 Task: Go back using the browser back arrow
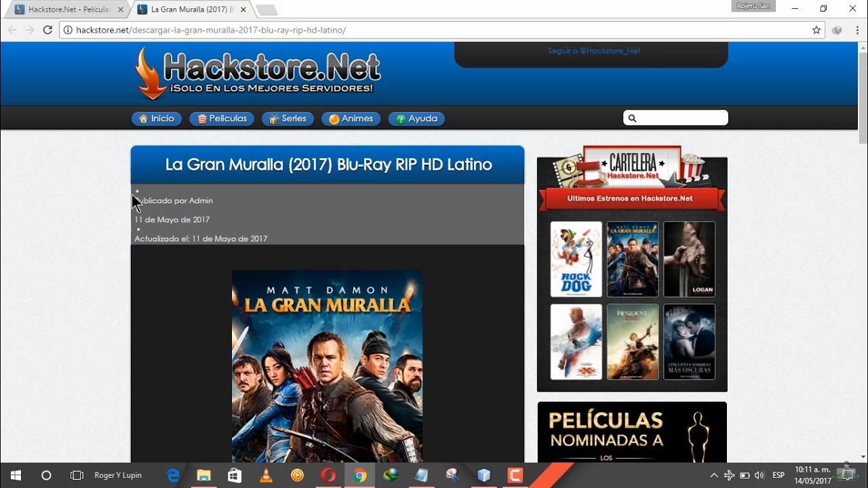pyautogui.click(x=12, y=30)
